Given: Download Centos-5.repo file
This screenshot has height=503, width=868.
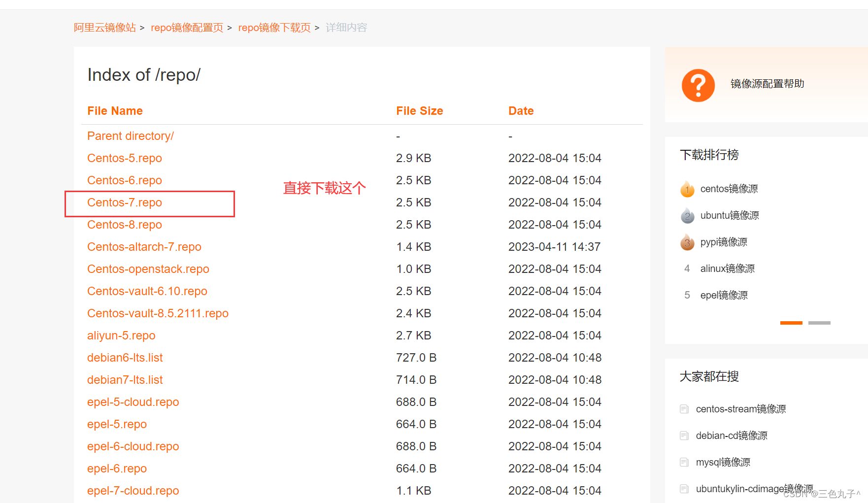Looking at the screenshot, I should (x=125, y=158).
